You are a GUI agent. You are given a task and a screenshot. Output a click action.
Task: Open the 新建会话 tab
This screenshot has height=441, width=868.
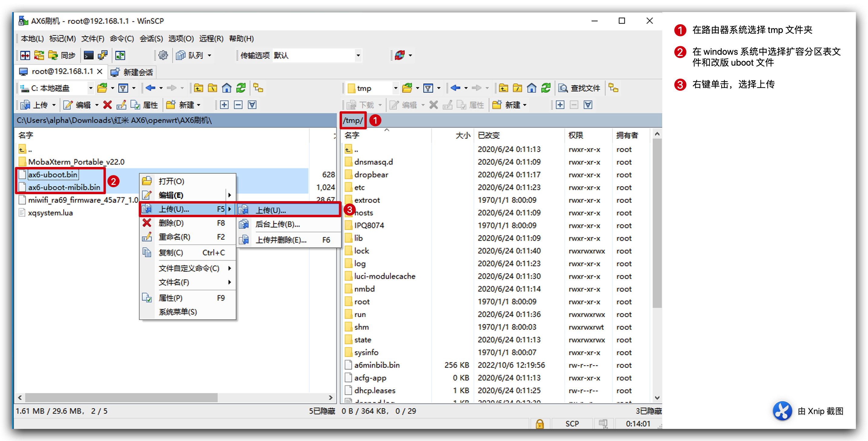coord(132,72)
